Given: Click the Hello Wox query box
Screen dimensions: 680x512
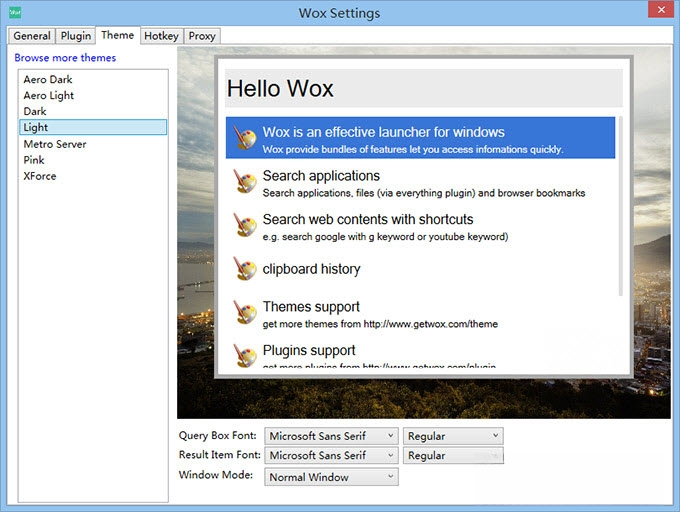Looking at the screenshot, I should coord(424,88).
